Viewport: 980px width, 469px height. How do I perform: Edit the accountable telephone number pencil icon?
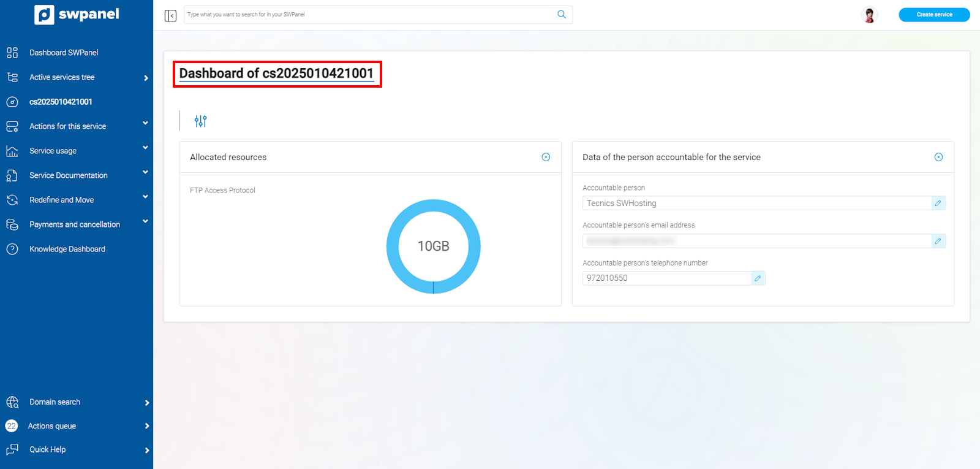(758, 278)
